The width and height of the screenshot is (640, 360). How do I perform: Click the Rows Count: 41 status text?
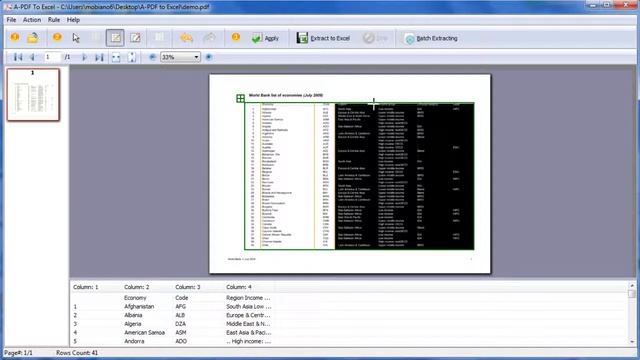77,353
